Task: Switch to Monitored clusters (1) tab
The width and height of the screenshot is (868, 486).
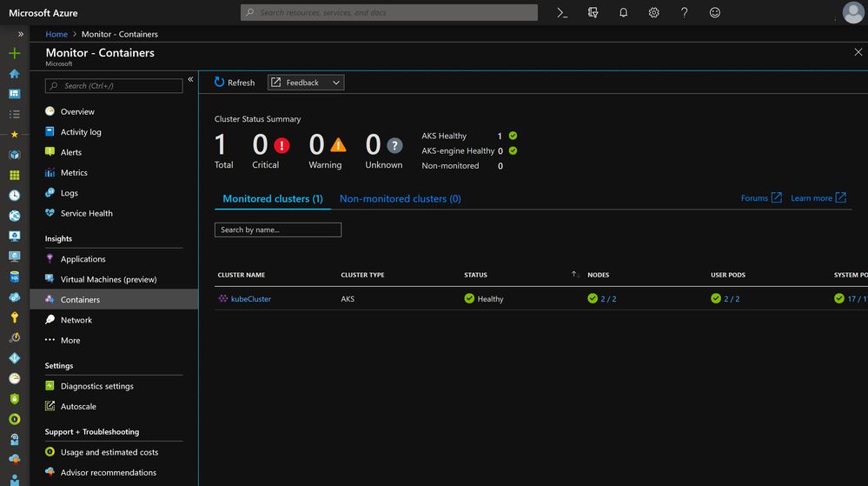Action: (272, 199)
